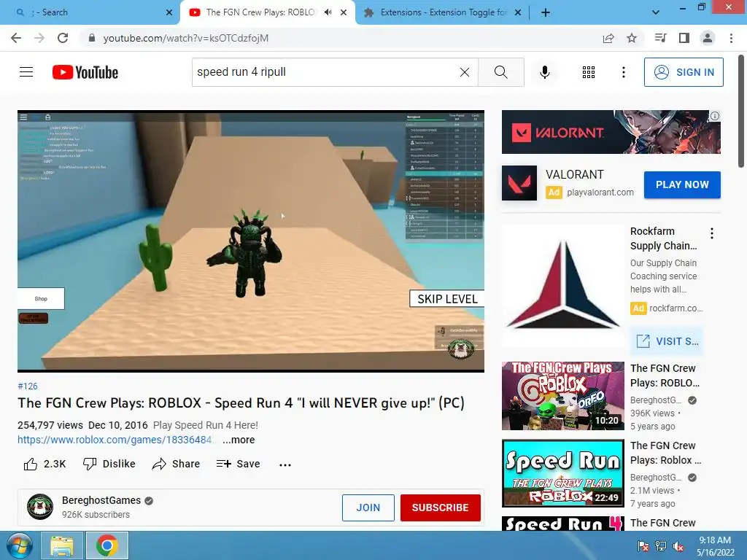Click the SIGN IN button

point(684,72)
